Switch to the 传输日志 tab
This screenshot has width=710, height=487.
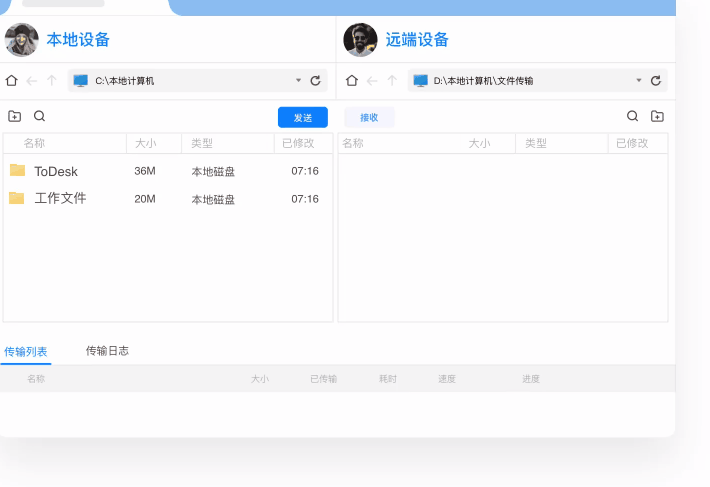tap(107, 351)
